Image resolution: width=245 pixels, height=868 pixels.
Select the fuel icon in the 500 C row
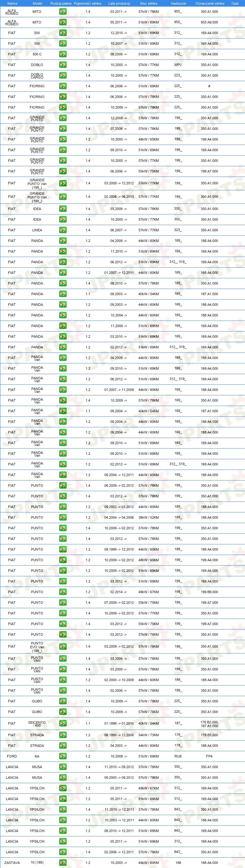coord(63,54)
